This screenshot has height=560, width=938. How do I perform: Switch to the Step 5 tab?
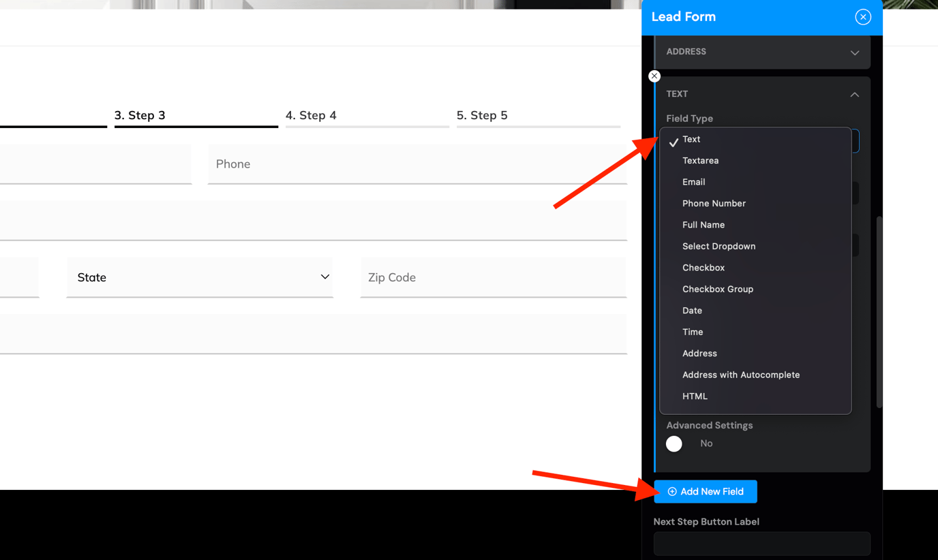coord(482,115)
